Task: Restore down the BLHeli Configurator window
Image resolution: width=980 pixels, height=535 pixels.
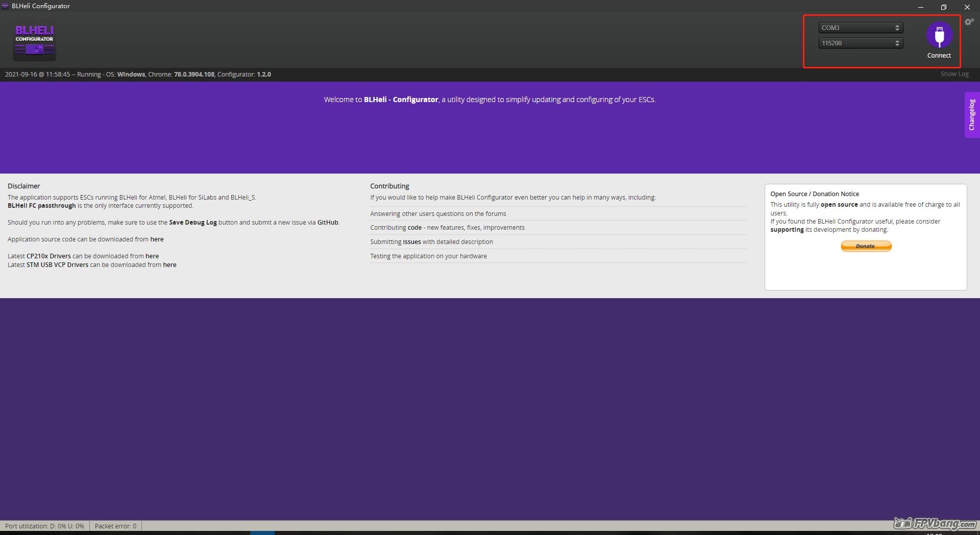Action: click(944, 7)
